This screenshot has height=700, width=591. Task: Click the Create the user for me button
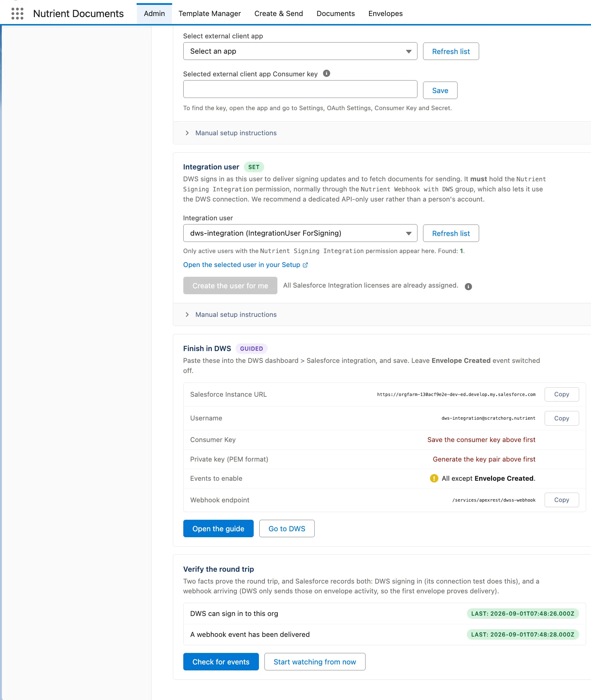(230, 286)
